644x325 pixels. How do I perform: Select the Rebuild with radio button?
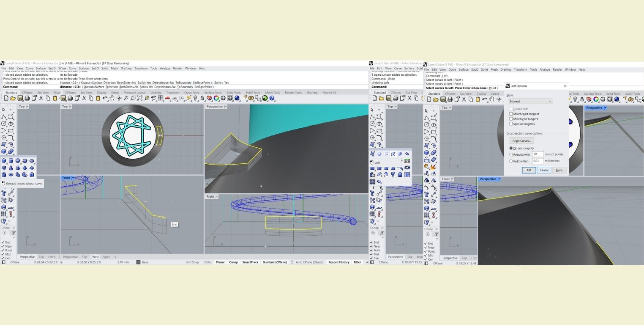pos(511,154)
